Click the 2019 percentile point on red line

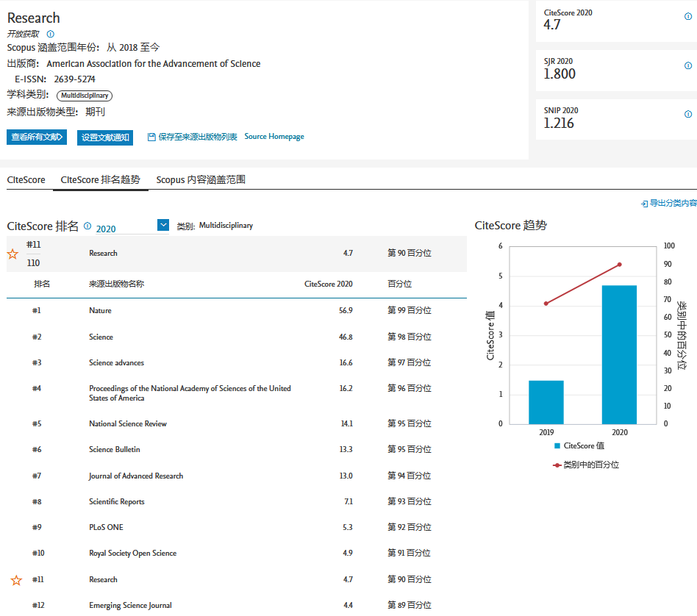(x=546, y=304)
